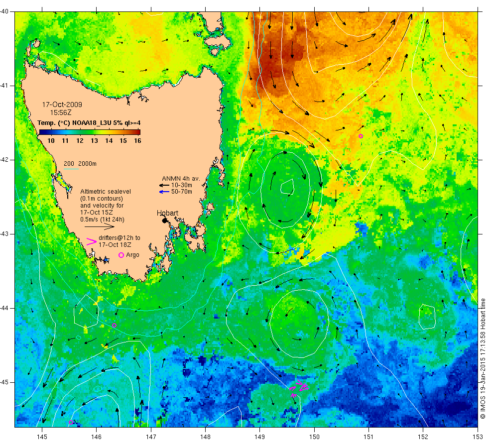Click the dark red 16°C end of colorbar
This screenshot has height=448, width=488.
138,132
